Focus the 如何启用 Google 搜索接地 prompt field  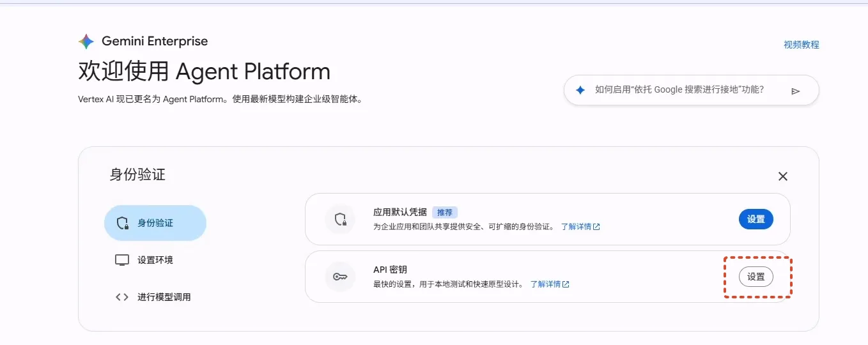click(x=691, y=91)
